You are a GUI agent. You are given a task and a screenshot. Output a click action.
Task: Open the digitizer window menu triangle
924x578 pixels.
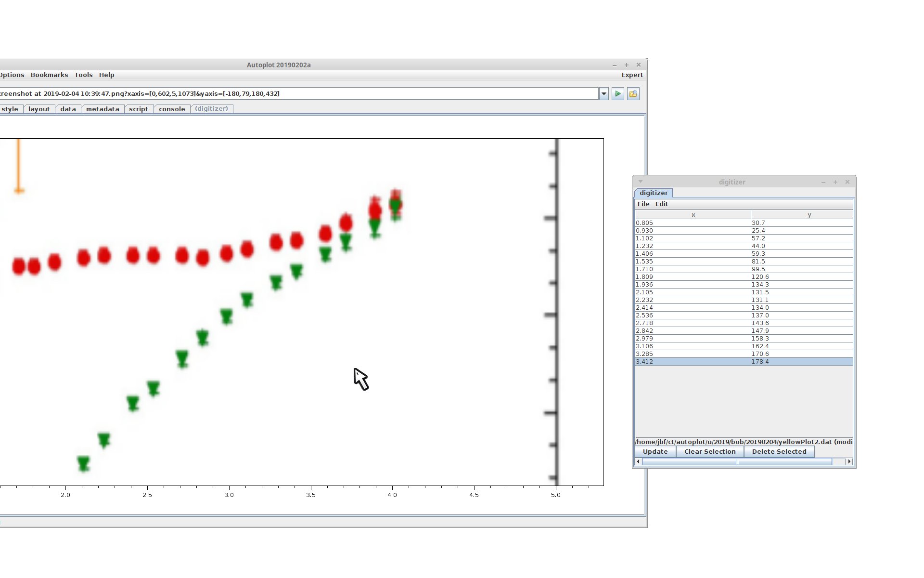[641, 182]
